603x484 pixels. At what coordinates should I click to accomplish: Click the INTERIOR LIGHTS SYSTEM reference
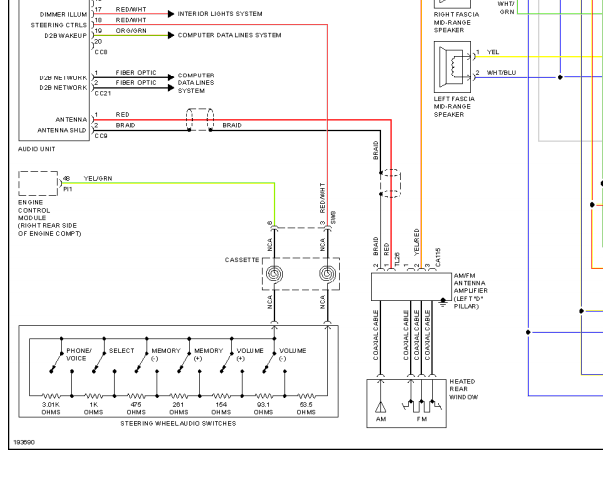click(x=220, y=14)
